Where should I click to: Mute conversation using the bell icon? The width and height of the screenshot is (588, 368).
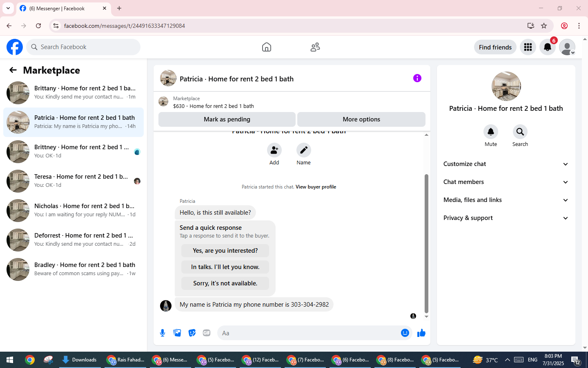(491, 132)
